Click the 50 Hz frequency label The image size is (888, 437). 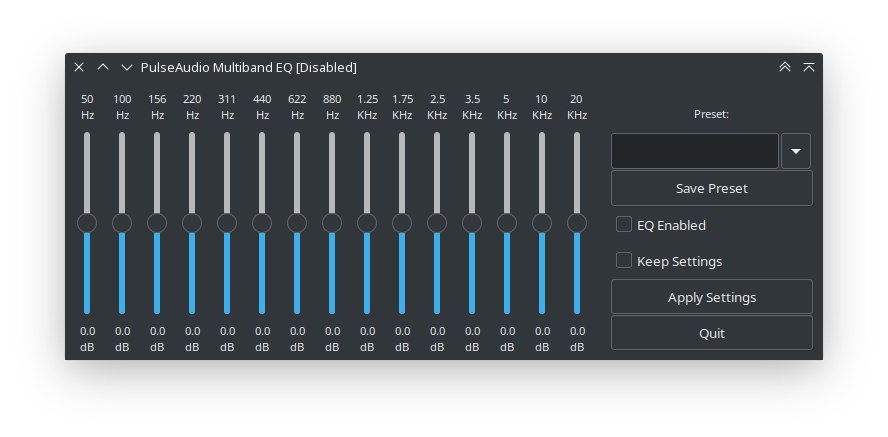pyautogui.click(x=87, y=107)
